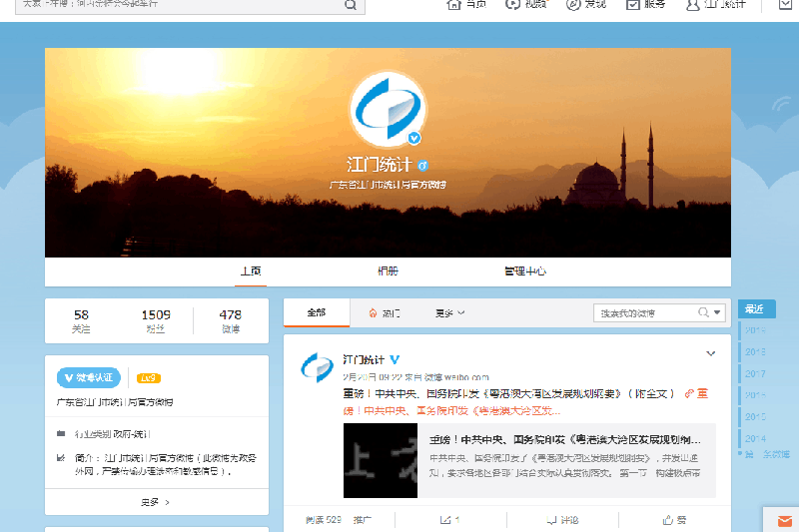Click the 简介 profile description icon
This screenshot has width=799, height=532.
[x=61, y=458]
